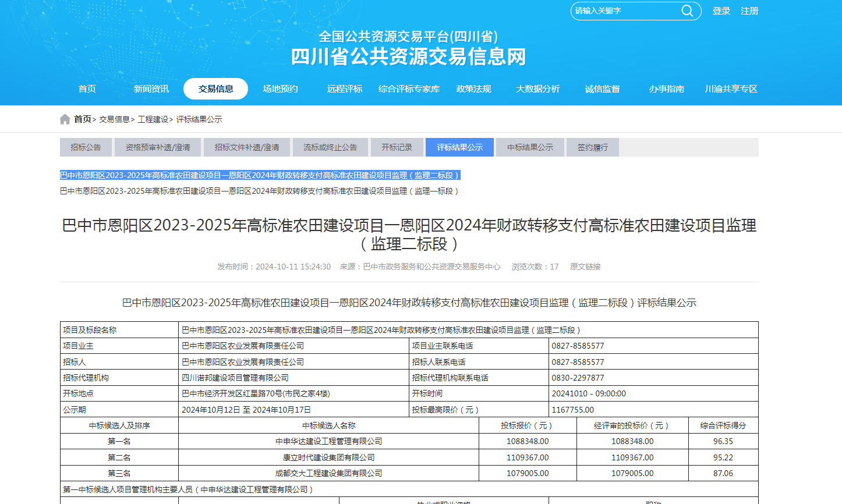842x504 pixels.
Task: Open the 签约履行 tab
Action: click(x=592, y=147)
